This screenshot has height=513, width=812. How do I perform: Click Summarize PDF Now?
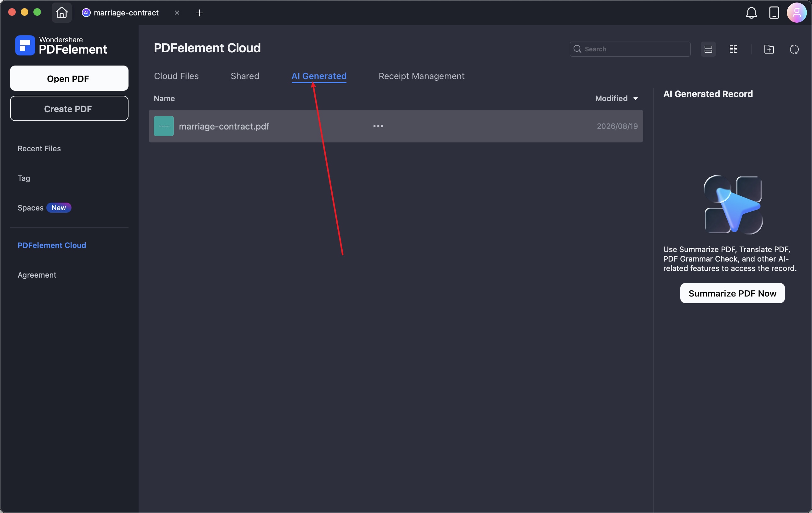pyautogui.click(x=732, y=293)
